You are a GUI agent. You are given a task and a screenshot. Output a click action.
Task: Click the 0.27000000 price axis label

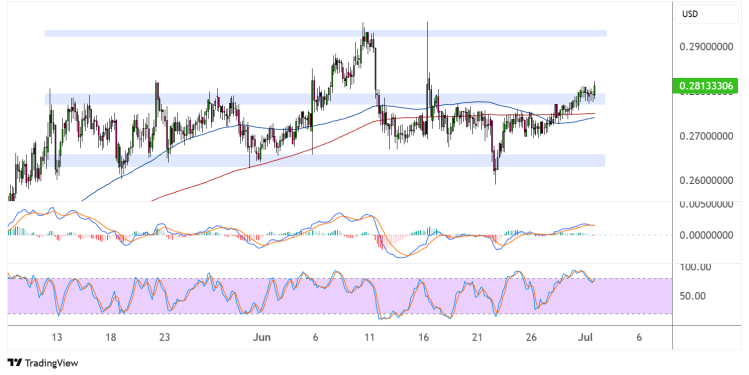pyautogui.click(x=706, y=136)
